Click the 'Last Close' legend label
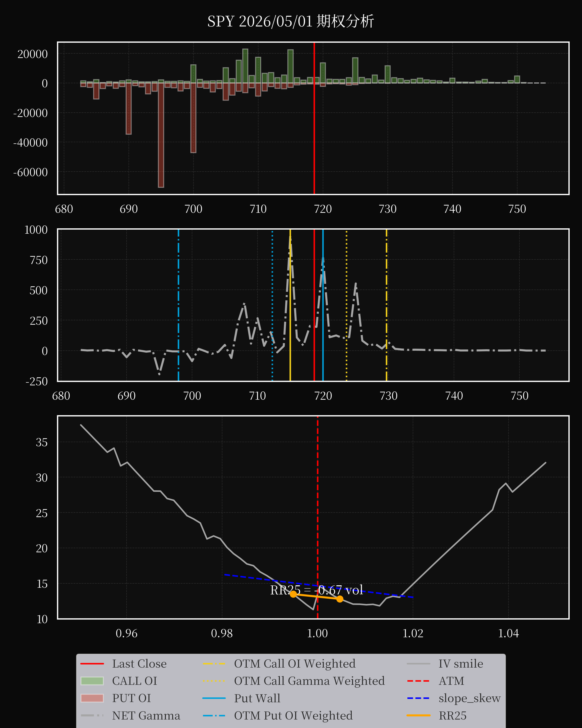 point(139,663)
